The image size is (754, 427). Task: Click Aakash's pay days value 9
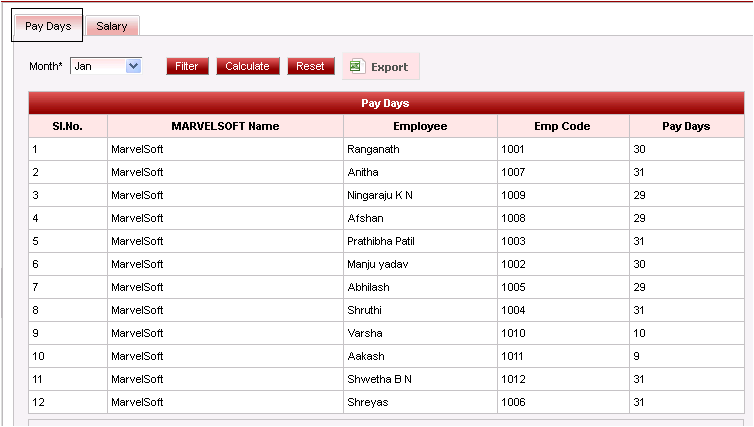(638, 356)
